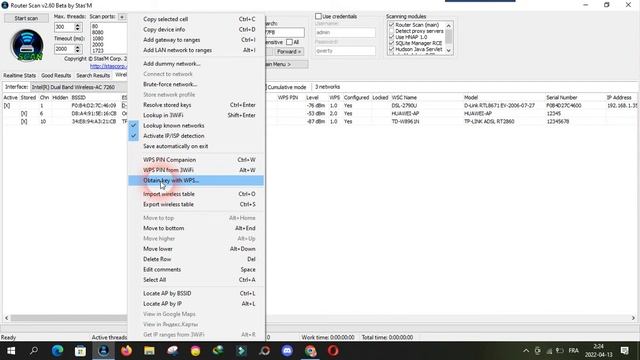640x360 pixels.
Task: Open the stascorp website link
Action: (x=109, y=66)
